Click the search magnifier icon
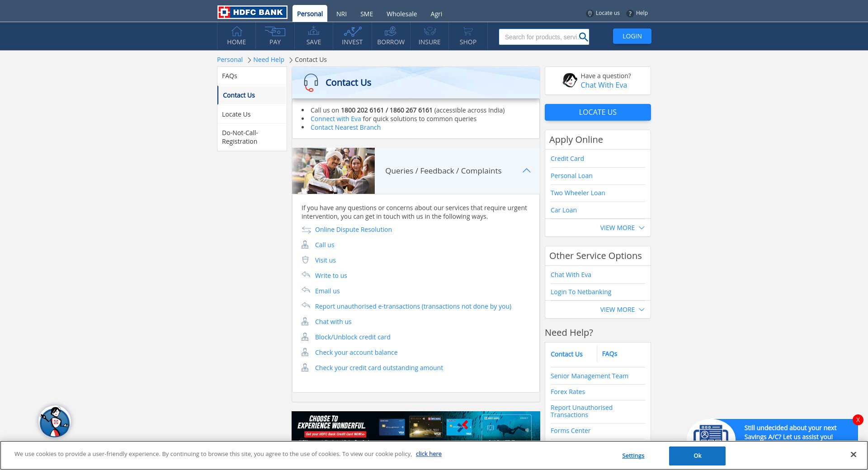The image size is (868, 470). [x=583, y=37]
